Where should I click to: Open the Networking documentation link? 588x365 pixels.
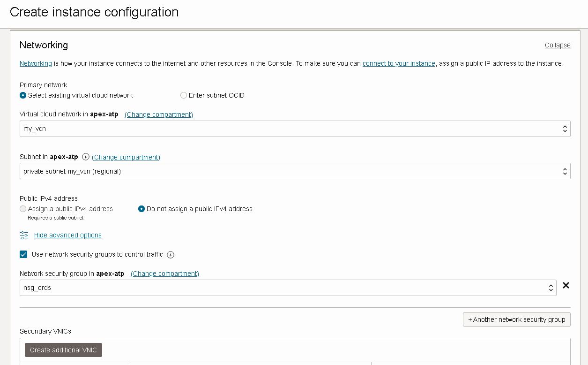(x=36, y=63)
